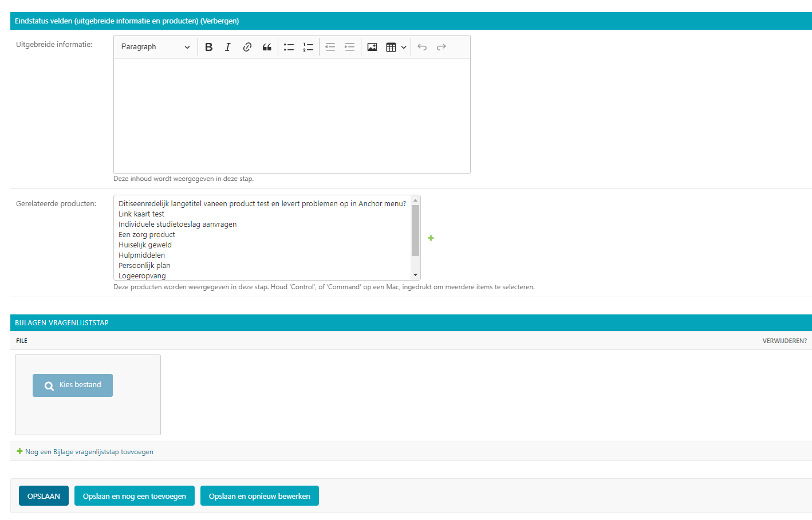The height and width of the screenshot is (520, 812).
Task: Select 'Link kaart test' product option
Action: [x=141, y=214]
